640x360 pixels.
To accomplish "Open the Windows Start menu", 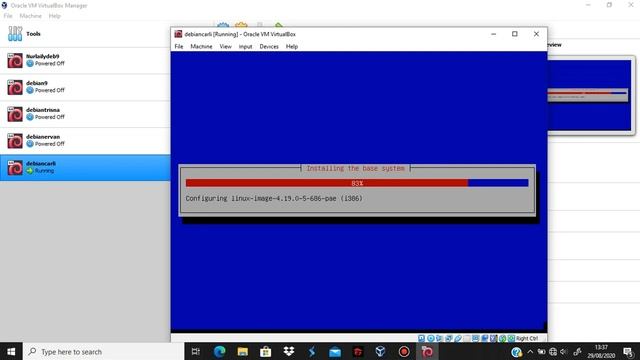I will click(x=11, y=351).
